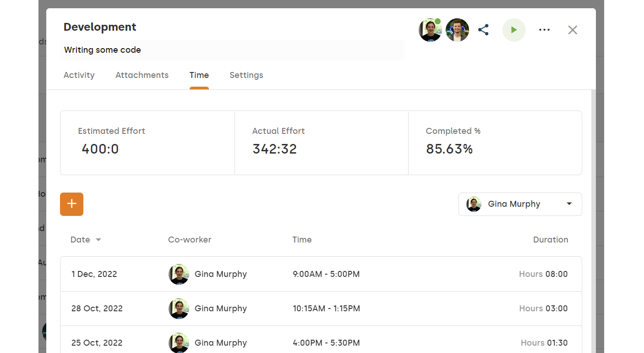Click the 4:00PM - 5:30PM time range
Image resolution: width=644 pixels, height=353 pixels.
tap(326, 343)
